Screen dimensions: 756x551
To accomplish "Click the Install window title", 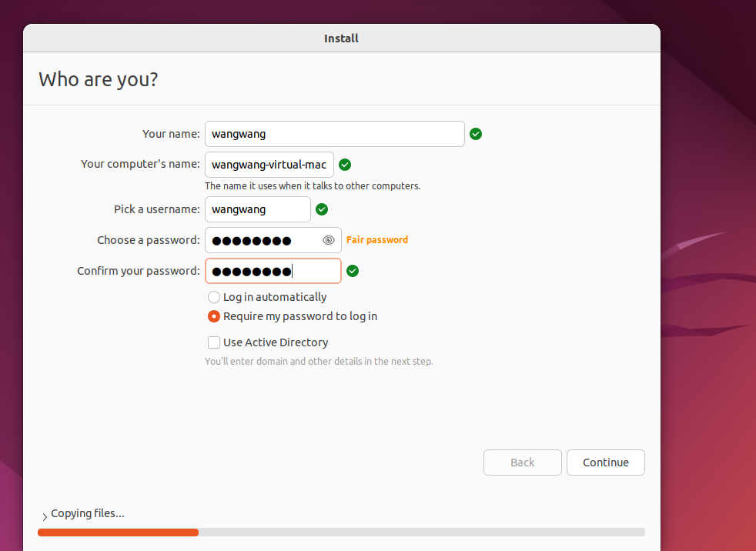I will [341, 38].
